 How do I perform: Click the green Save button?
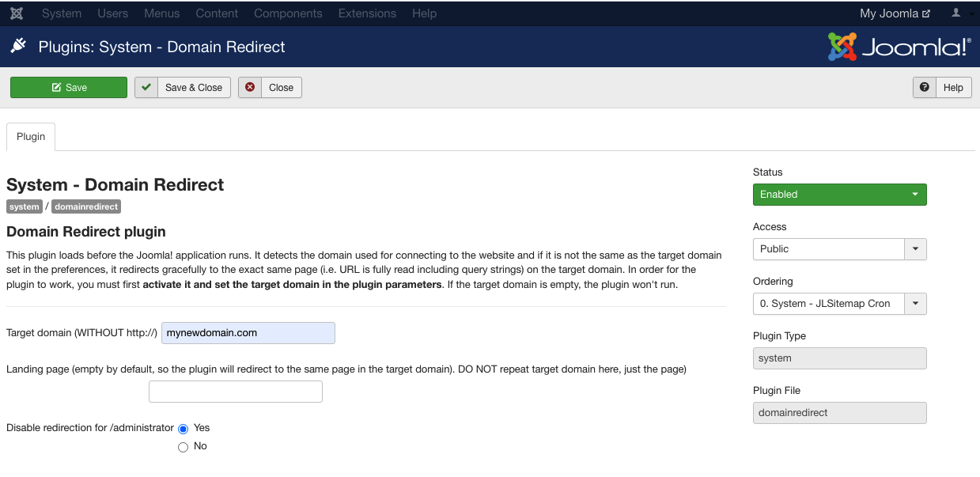pyautogui.click(x=69, y=88)
